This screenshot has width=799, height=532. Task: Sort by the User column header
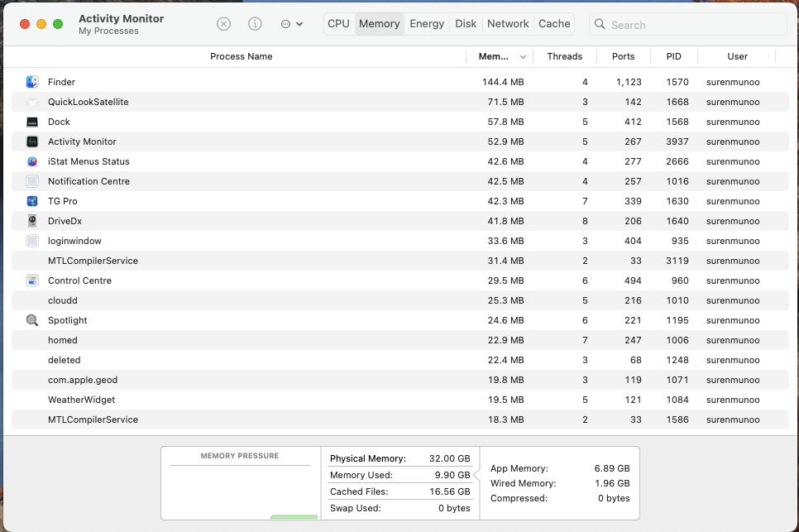point(737,56)
